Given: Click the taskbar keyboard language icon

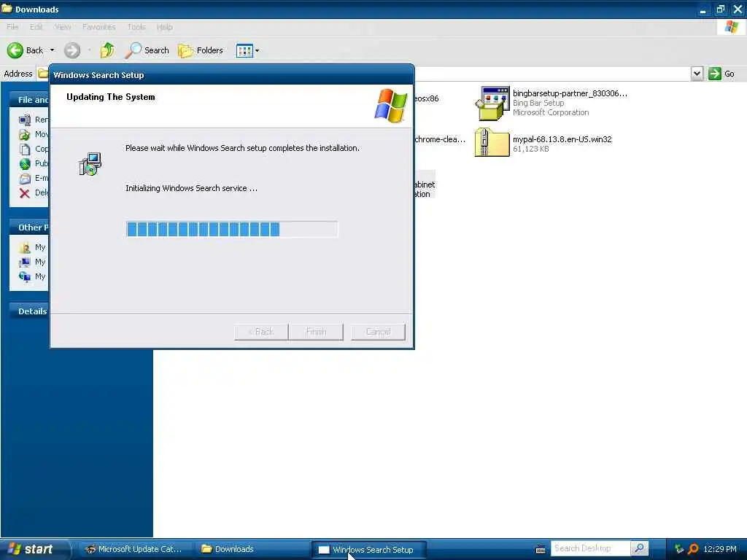Looking at the screenshot, I should [x=541, y=550].
